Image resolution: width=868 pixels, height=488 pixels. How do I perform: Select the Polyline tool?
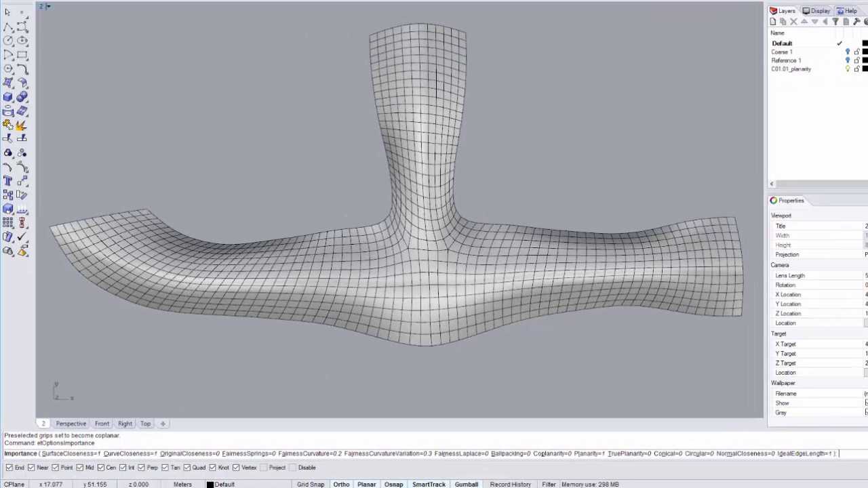click(7, 26)
